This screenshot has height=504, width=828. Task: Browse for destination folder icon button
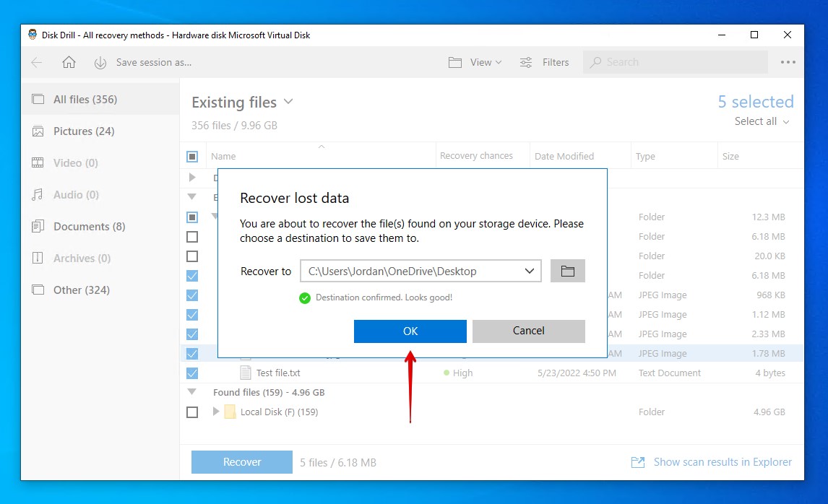(568, 271)
